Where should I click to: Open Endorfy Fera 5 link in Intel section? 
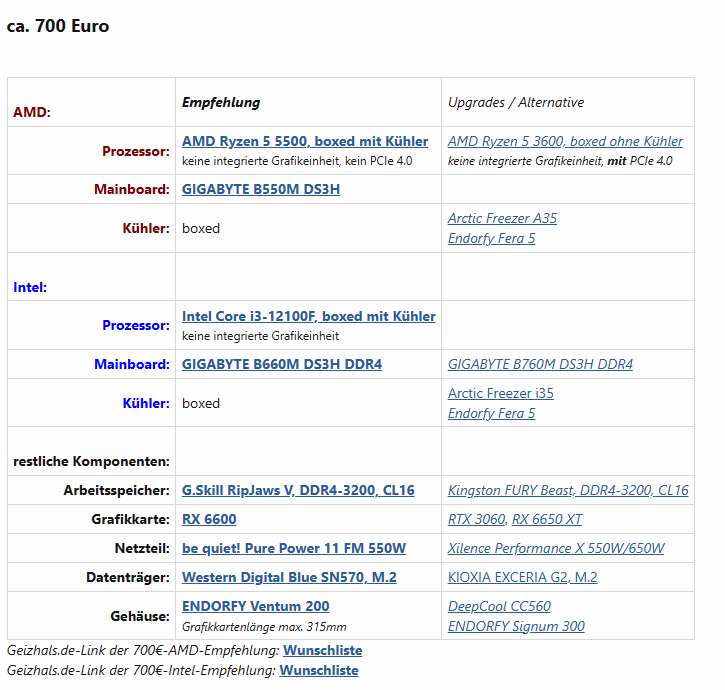[492, 413]
